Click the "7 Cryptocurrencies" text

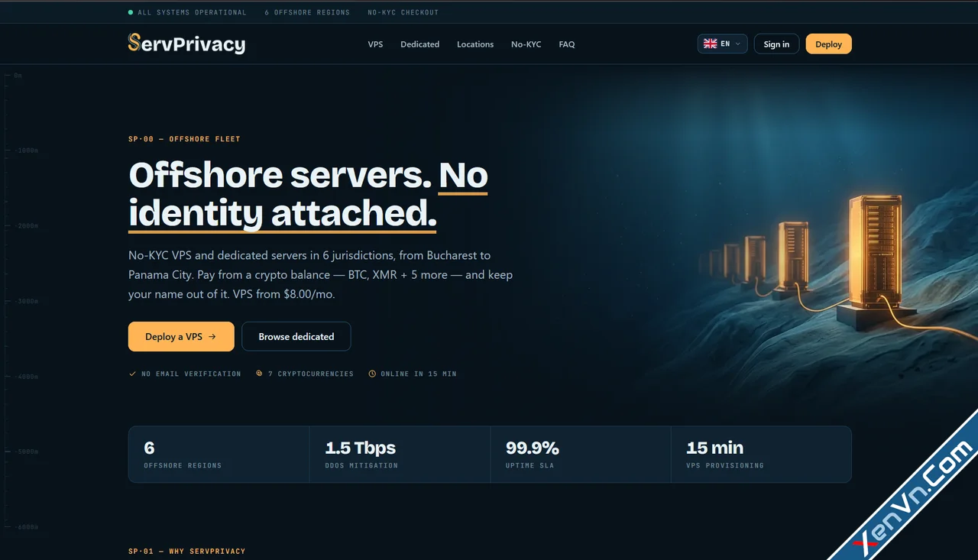point(311,374)
